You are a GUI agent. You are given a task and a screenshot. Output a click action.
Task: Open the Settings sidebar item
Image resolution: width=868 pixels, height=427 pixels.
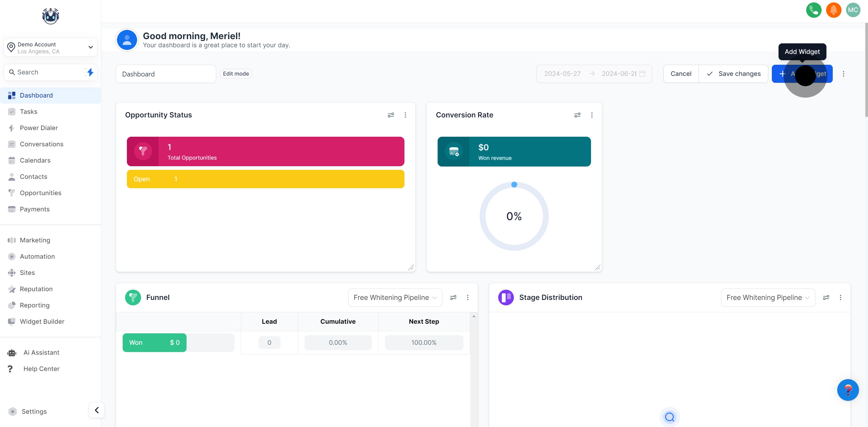point(34,412)
